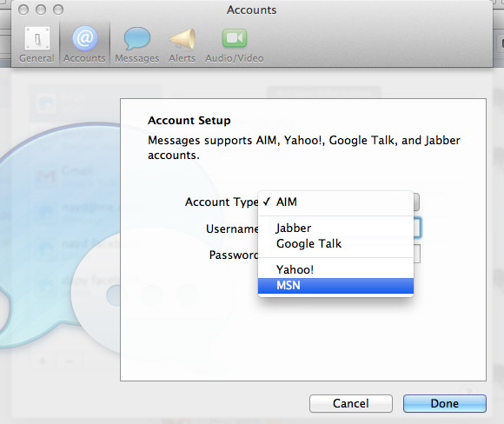The width and height of the screenshot is (504, 424).
Task: Select Jabber account type
Action: click(x=335, y=229)
